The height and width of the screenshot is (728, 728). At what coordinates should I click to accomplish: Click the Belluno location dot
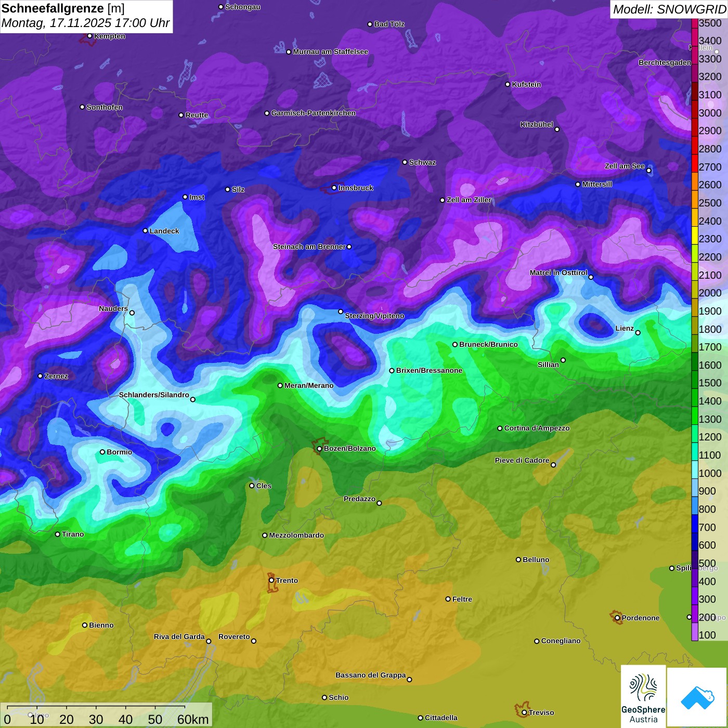[x=518, y=560]
